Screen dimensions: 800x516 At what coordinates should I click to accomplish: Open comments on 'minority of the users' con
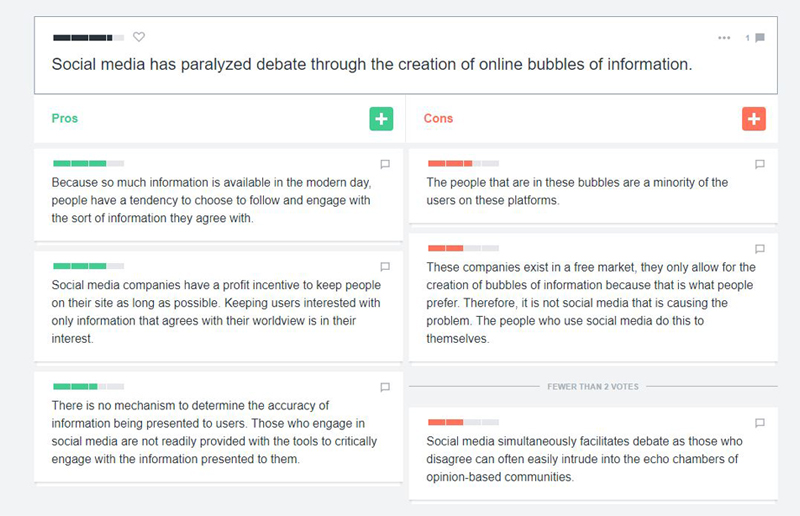[759, 164]
